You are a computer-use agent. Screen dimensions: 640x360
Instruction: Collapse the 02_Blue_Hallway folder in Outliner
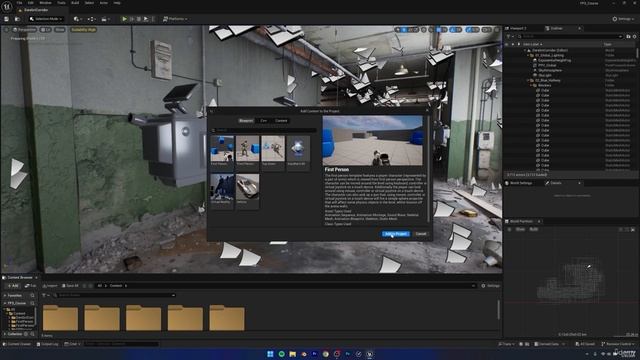[528, 80]
